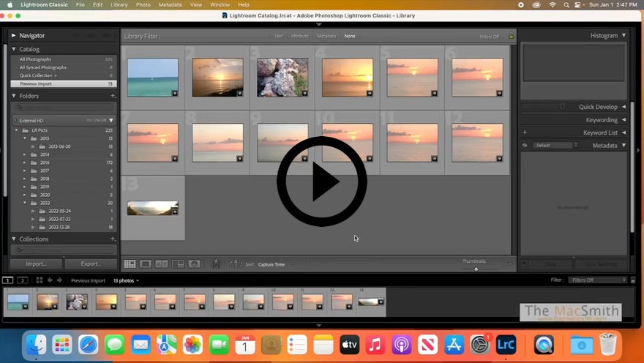Hide the top module picker arrow
The height and width of the screenshot is (363, 644).
[319, 25]
